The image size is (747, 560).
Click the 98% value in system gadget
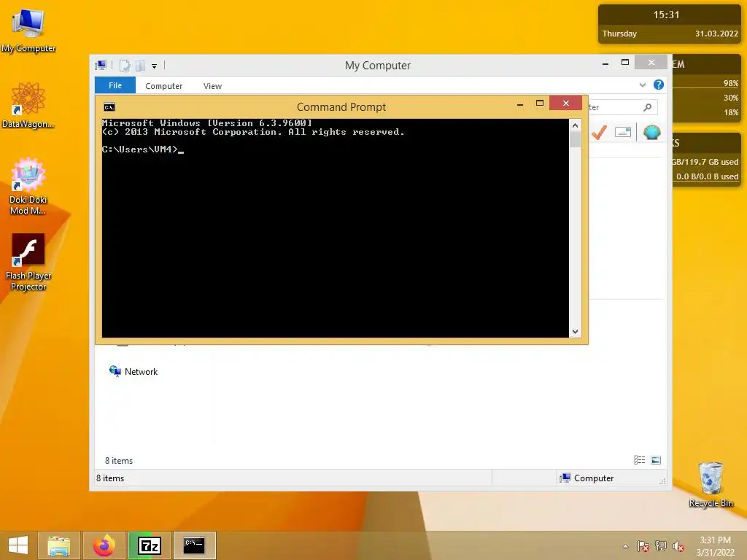(731, 83)
